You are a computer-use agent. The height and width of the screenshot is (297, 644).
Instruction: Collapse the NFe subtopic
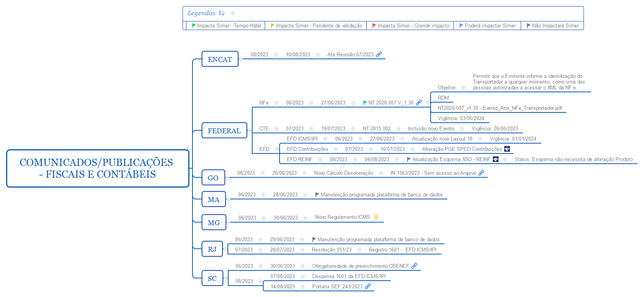[x=277, y=103]
